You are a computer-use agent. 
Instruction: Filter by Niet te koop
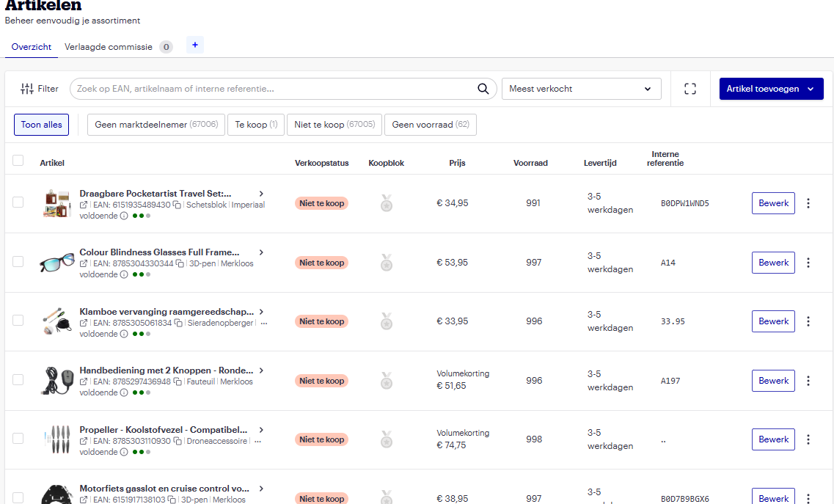pos(334,125)
